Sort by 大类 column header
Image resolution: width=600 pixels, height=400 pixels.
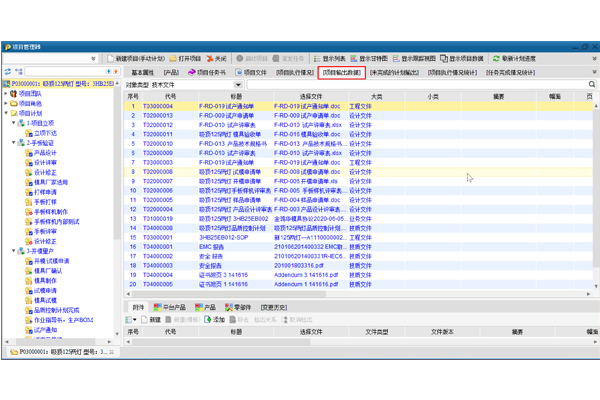(x=377, y=96)
